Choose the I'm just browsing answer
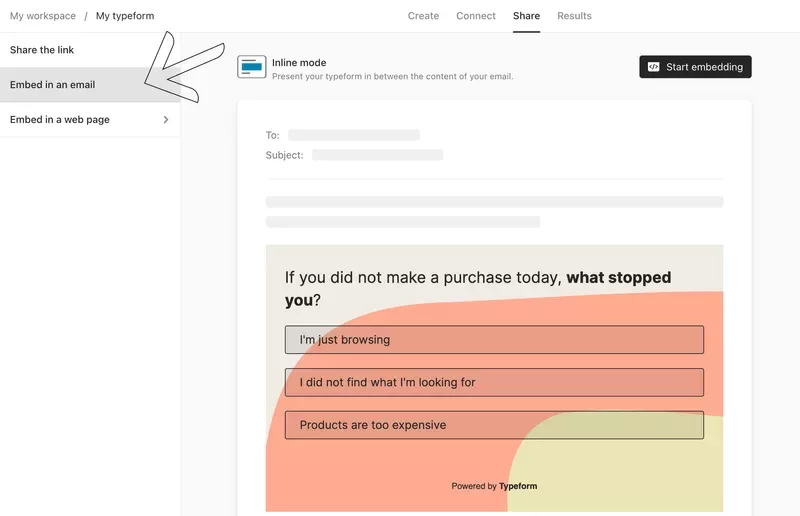The width and height of the screenshot is (800, 516). (494, 340)
